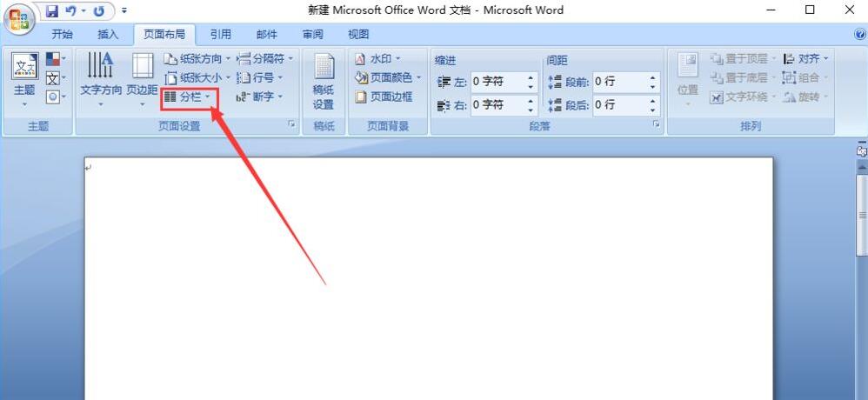The image size is (868, 400).
Task: Undo last action in Quick Access toolbar
Action: (70, 10)
